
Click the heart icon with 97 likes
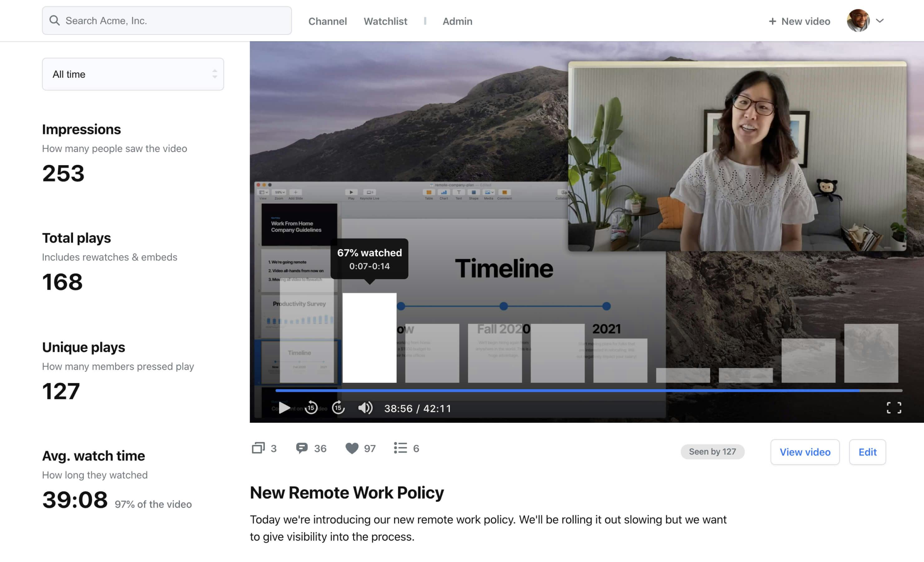point(352,448)
